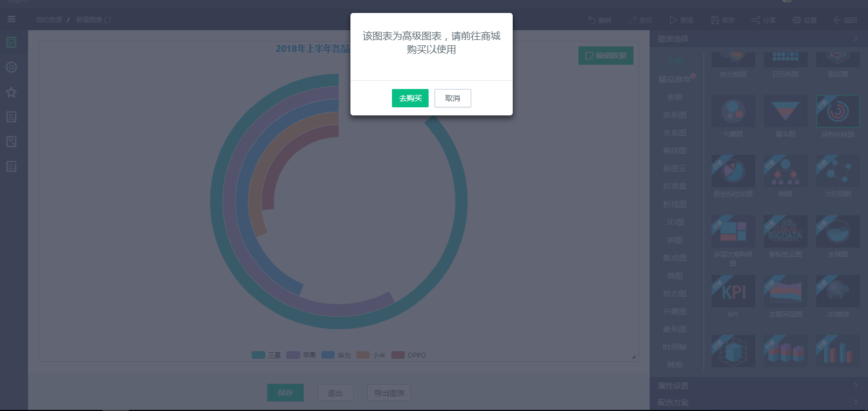
Task: Click the 撤销 undo icon
Action: [592, 20]
